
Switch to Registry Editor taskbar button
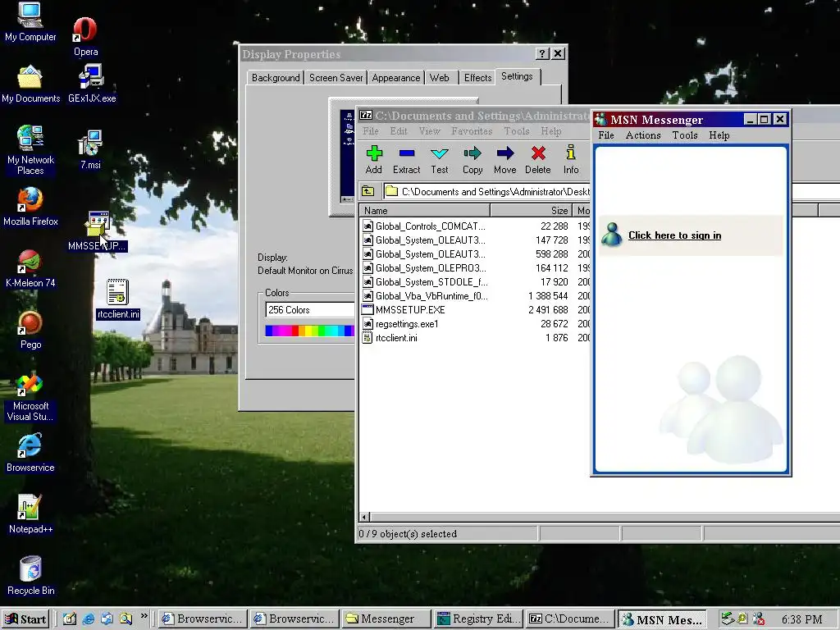tap(478, 619)
